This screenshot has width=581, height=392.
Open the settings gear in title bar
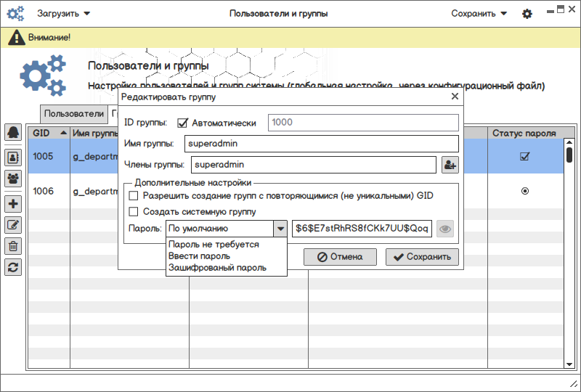pos(527,14)
